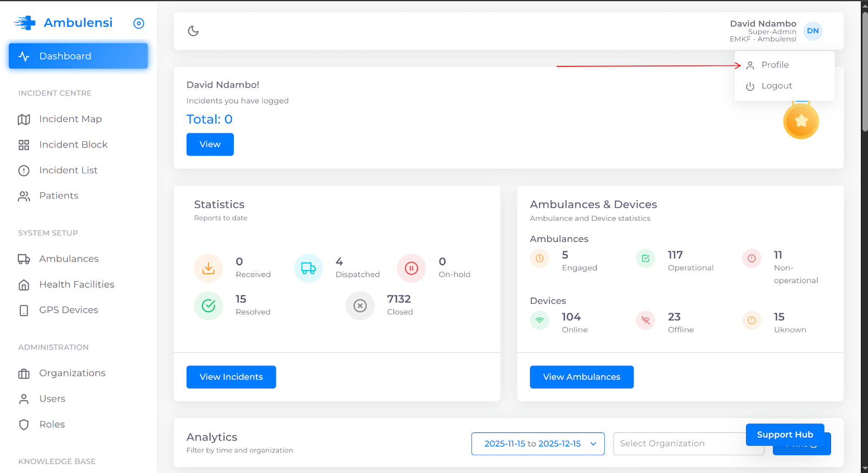Click the Offline devices icon
This screenshot has height=473, width=868.
coord(645,320)
